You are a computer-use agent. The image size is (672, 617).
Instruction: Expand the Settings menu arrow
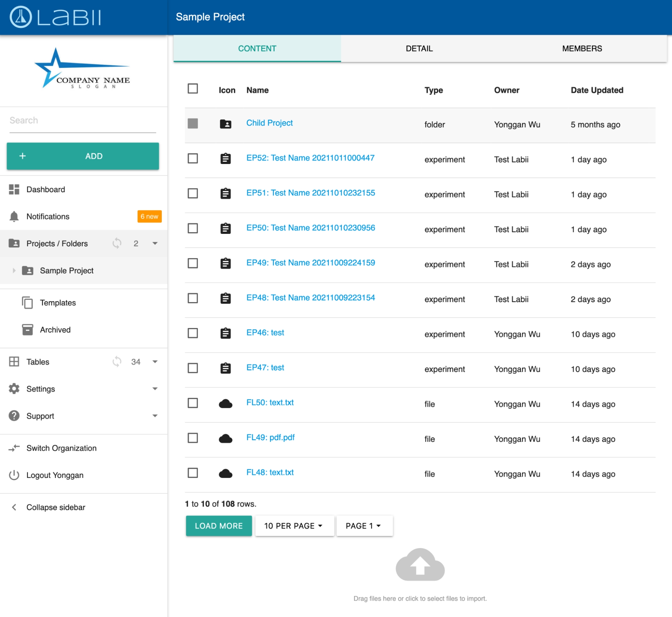click(x=155, y=389)
